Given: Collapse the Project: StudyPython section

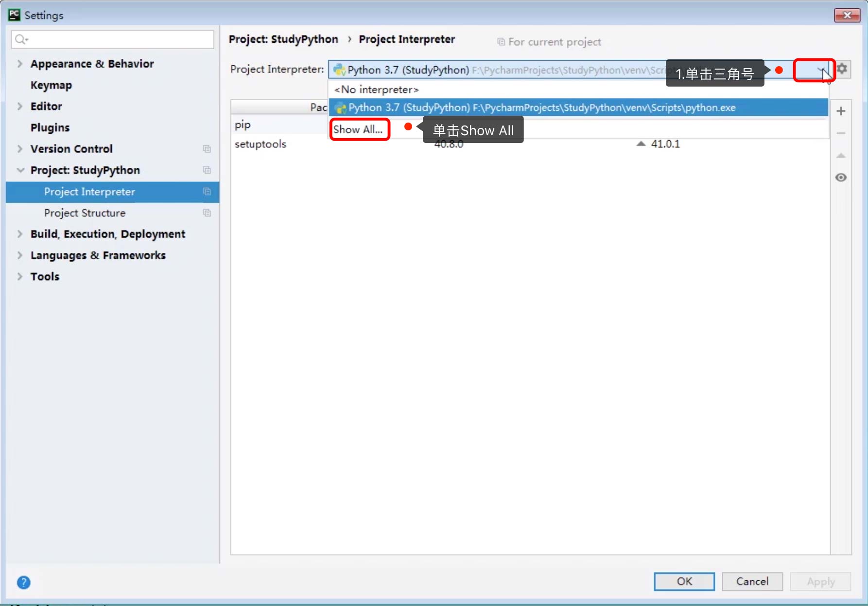Looking at the screenshot, I should 20,170.
